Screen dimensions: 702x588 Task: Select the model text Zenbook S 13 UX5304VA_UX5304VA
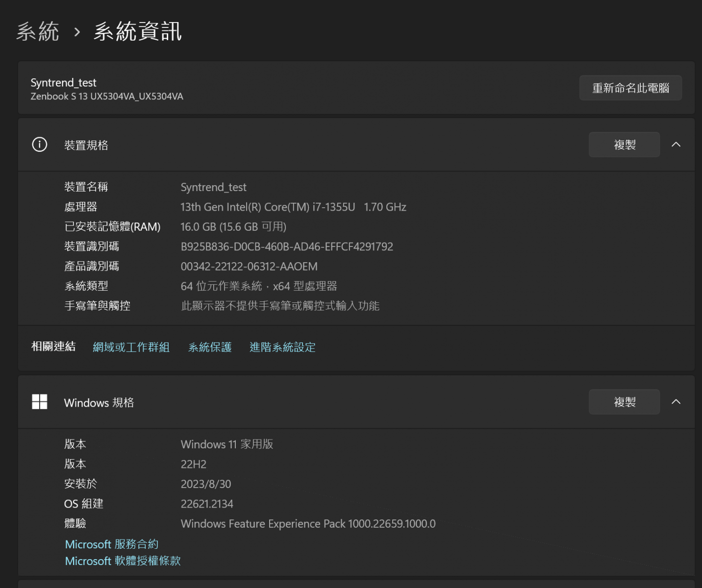(x=107, y=97)
